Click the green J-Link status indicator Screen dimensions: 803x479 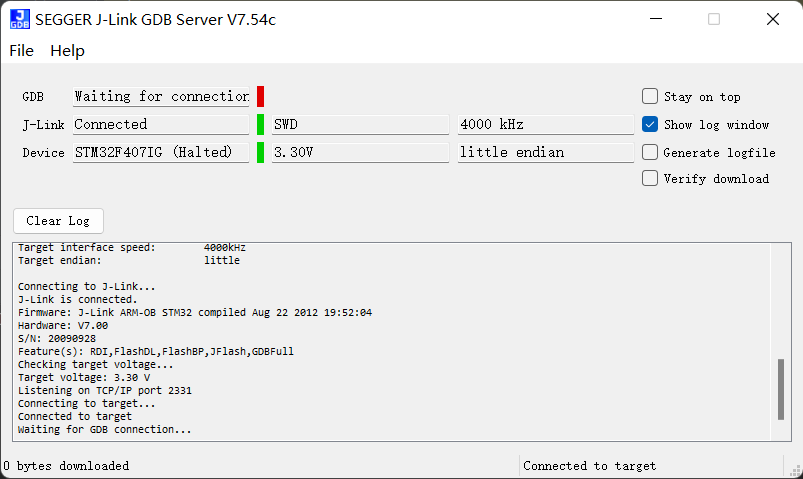pyautogui.click(x=260, y=125)
